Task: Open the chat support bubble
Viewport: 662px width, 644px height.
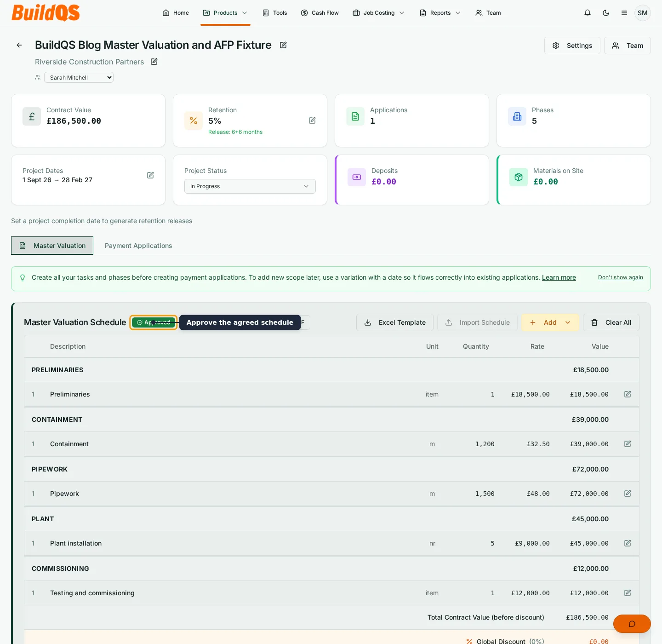Action: (632, 624)
